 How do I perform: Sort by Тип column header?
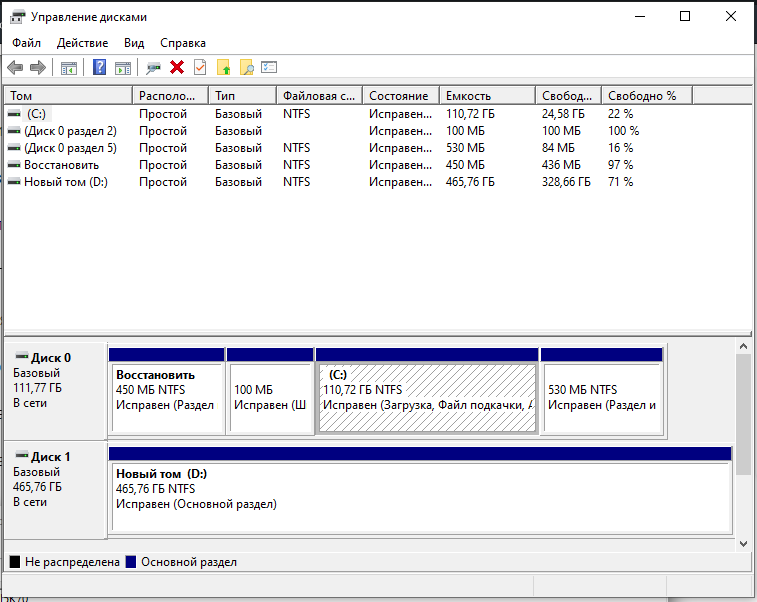point(243,96)
